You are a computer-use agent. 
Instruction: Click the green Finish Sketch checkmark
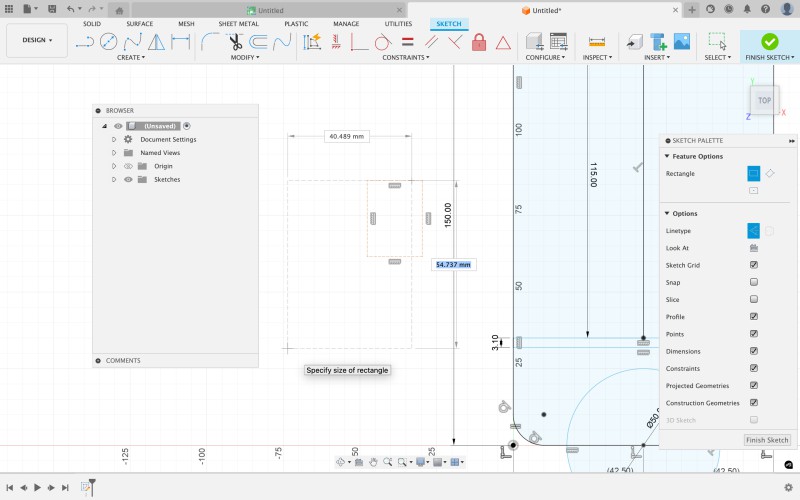769,42
